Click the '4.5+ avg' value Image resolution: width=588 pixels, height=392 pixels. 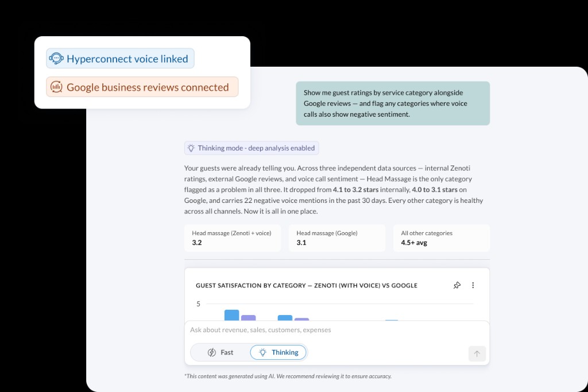414,243
